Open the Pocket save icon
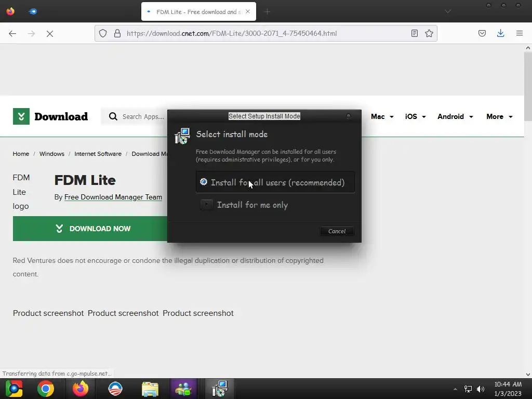Viewport: 532px width, 399px height. (482, 33)
